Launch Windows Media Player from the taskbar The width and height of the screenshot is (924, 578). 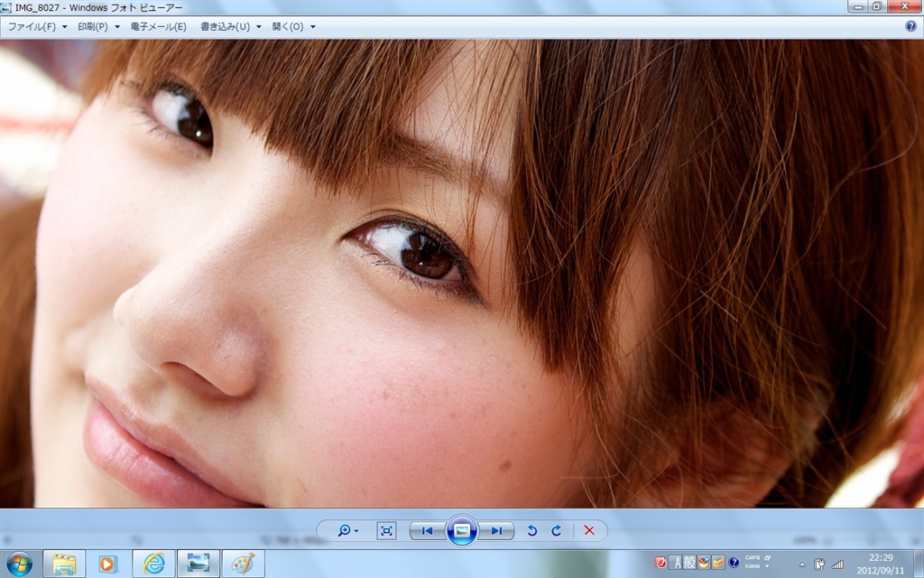(x=108, y=564)
